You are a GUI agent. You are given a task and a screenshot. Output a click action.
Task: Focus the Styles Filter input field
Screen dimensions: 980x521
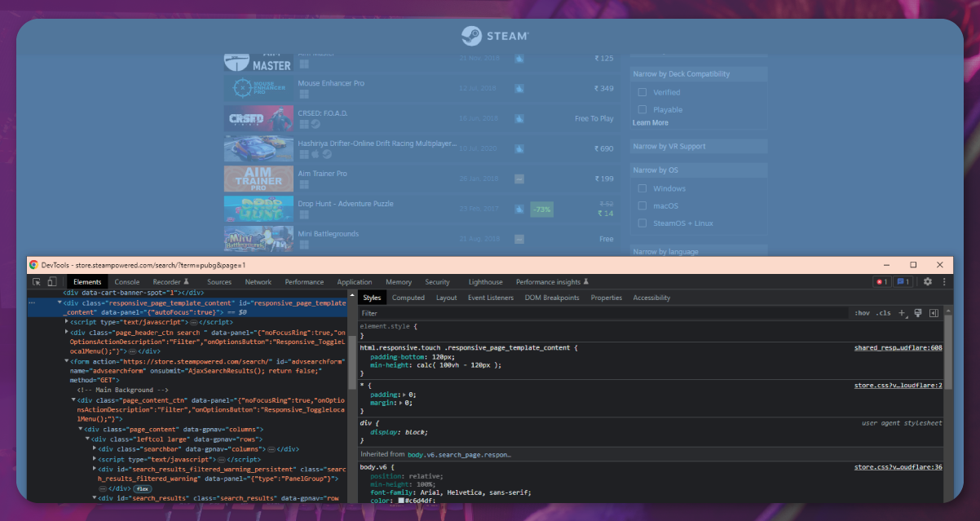pos(603,313)
